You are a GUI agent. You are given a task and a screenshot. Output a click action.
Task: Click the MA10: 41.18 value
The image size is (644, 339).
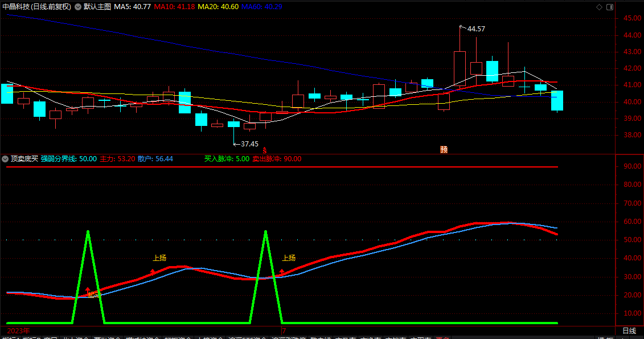pos(175,7)
